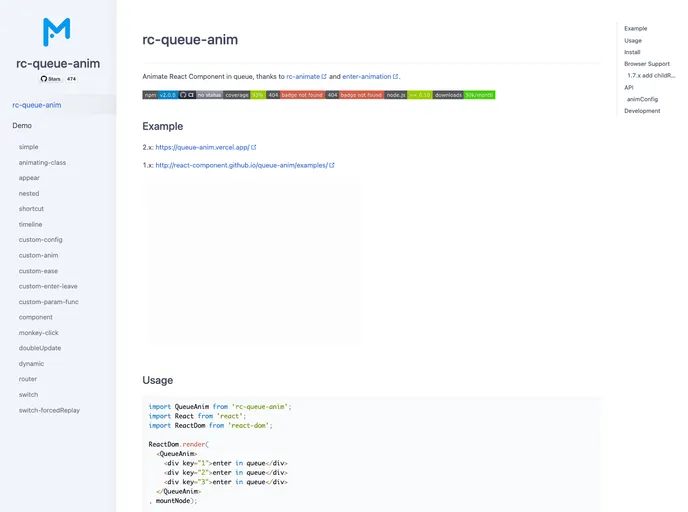
Task: Open the switch-forcedReplay demo
Action: (x=49, y=410)
